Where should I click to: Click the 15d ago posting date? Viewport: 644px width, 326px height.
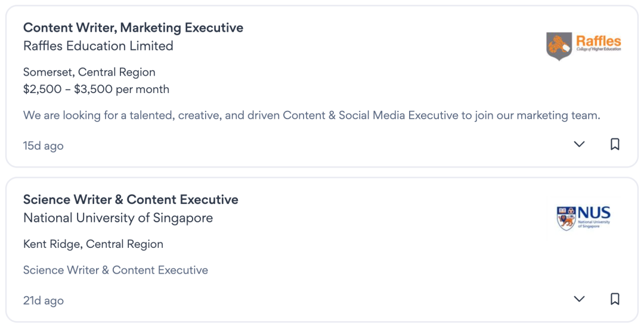pos(43,146)
